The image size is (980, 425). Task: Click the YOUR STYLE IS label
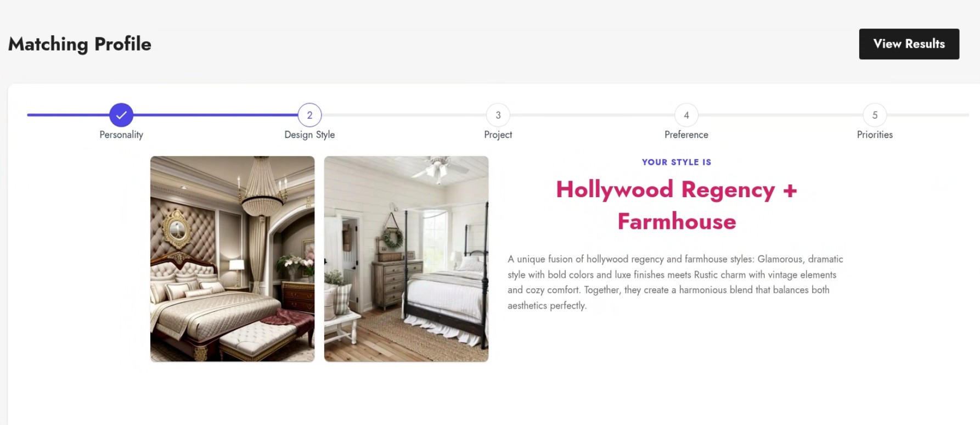click(x=676, y=162)
